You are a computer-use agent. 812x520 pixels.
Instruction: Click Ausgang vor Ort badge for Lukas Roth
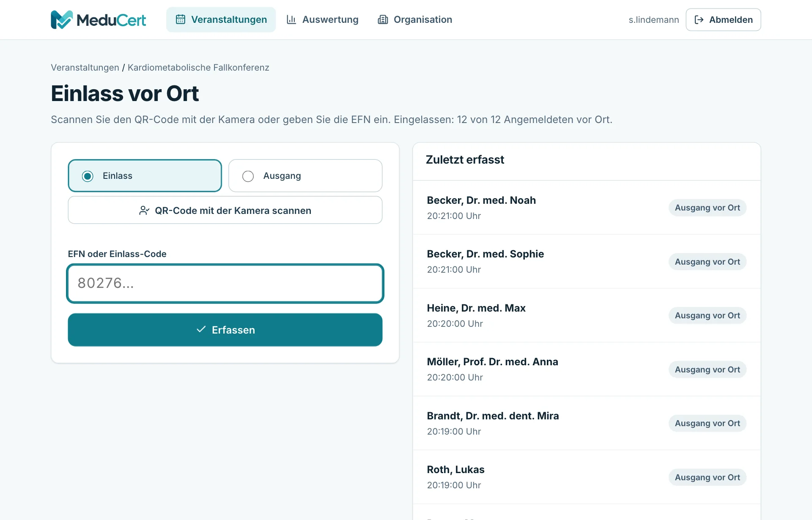tap(707, 477)
